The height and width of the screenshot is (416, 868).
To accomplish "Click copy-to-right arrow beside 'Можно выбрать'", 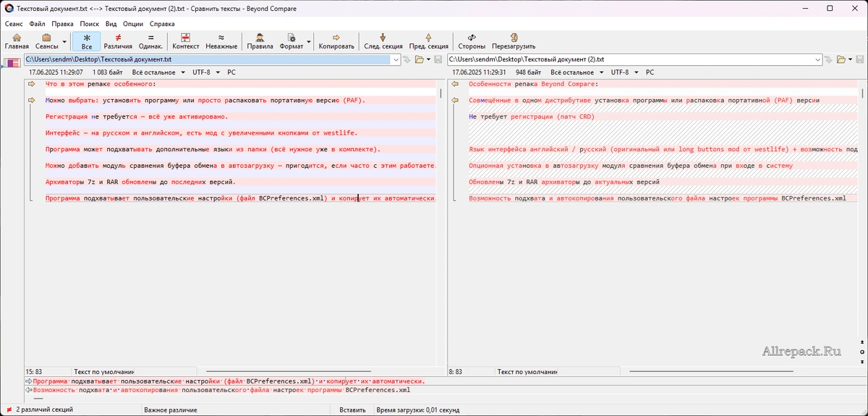I will pyautogui.click(x=31, y=100).
